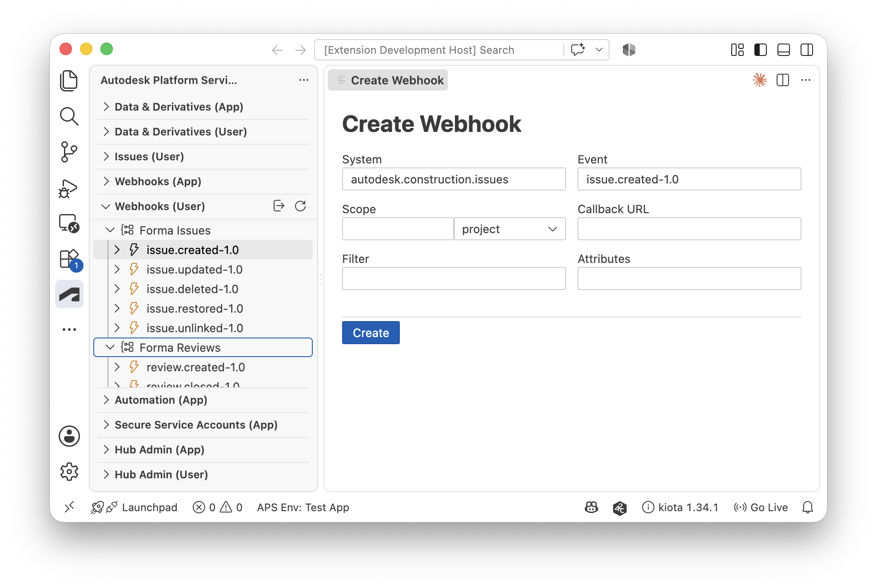
Task: Go forward with the navigation arrow
Action: pos(301,50)
